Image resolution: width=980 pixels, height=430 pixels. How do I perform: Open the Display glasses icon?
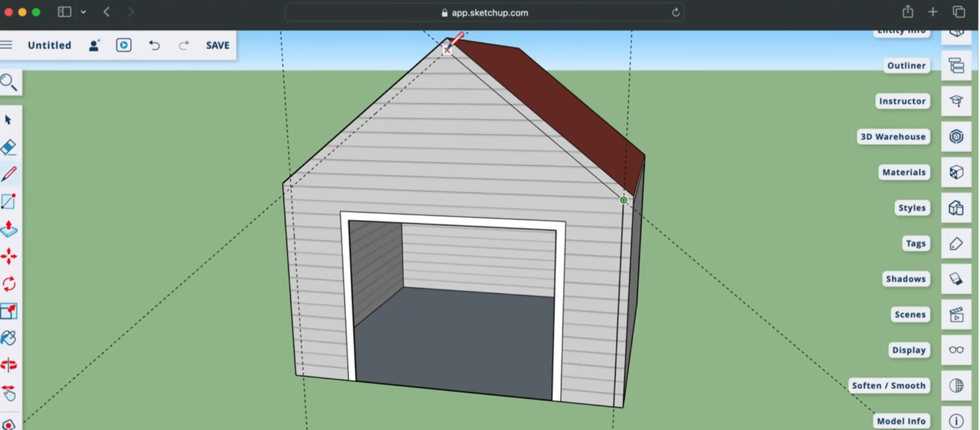[x=956, y=350]
